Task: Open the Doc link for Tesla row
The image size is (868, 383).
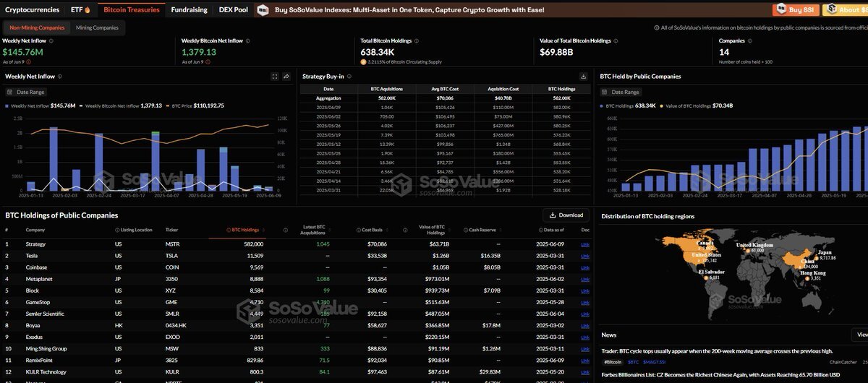Action: pos(585,256)
